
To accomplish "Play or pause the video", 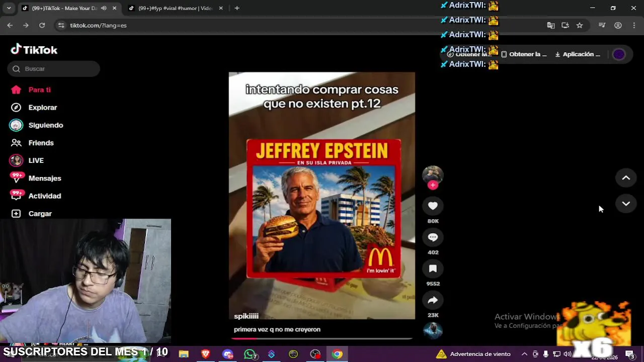I will (322, 196).
